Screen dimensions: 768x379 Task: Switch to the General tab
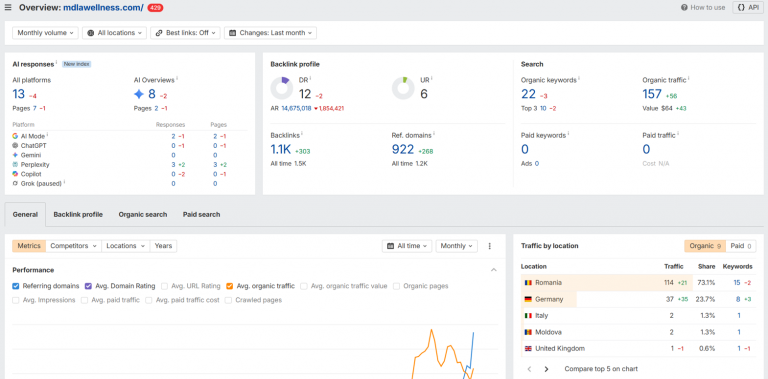pos(25,214)
